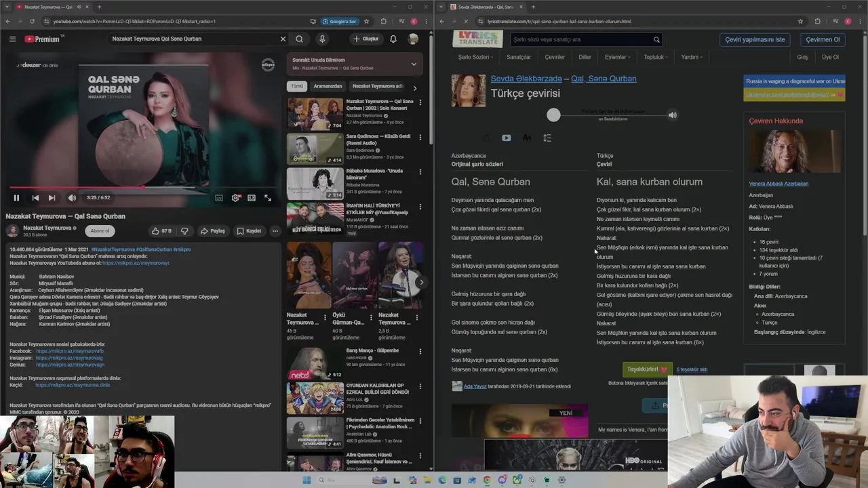Screen dimensions: 868x488
Task: Open the Windows Start button
Action: pyautogui.click(x=307, y=480)
